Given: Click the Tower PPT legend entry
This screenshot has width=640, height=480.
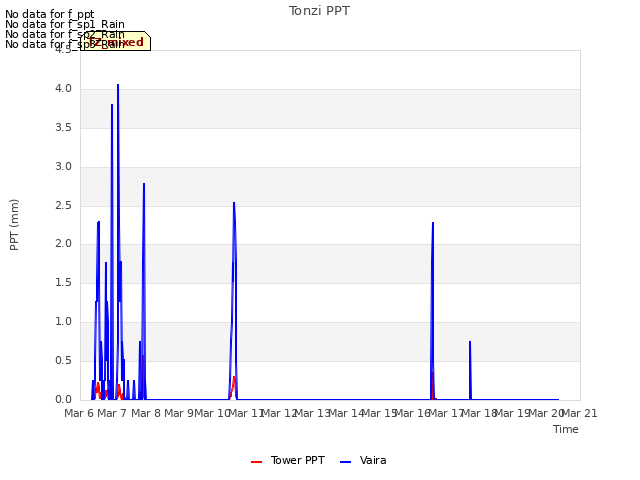Looking at the screenshot, I should click(x=288, y=460).
